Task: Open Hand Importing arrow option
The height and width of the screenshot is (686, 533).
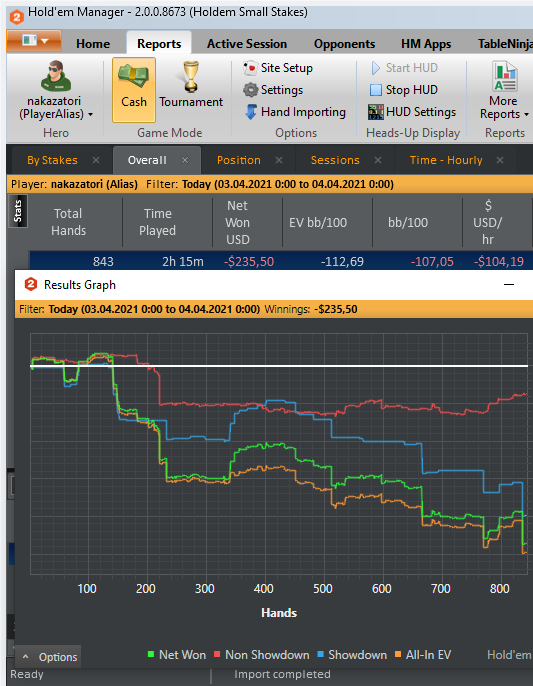Action: coord(251,112)
